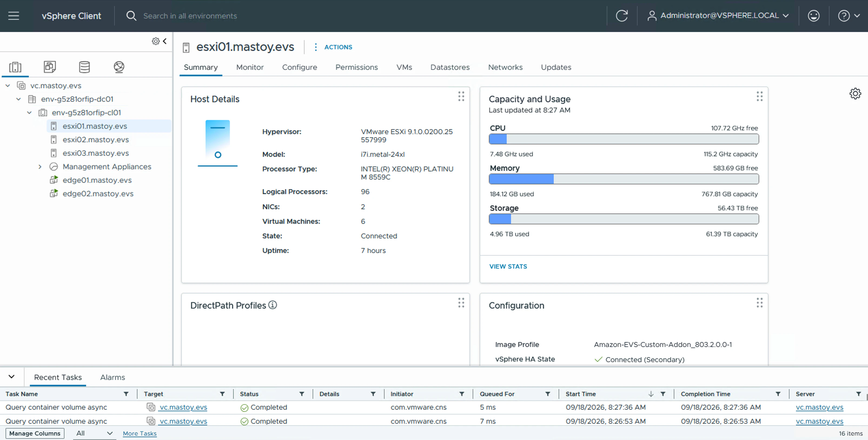Select the env-g5z81orfip-dc01 datacenter

tap(77, 99)
